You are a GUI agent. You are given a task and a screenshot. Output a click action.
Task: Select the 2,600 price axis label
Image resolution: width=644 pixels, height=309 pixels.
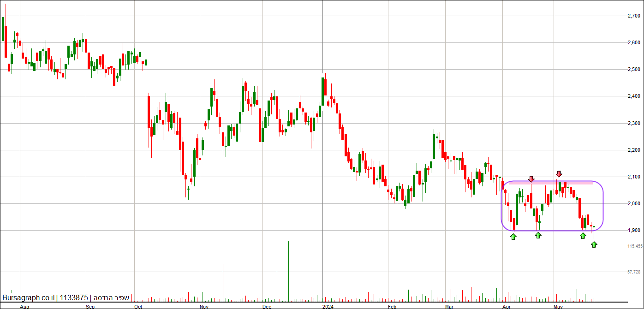tap(634, 43)
